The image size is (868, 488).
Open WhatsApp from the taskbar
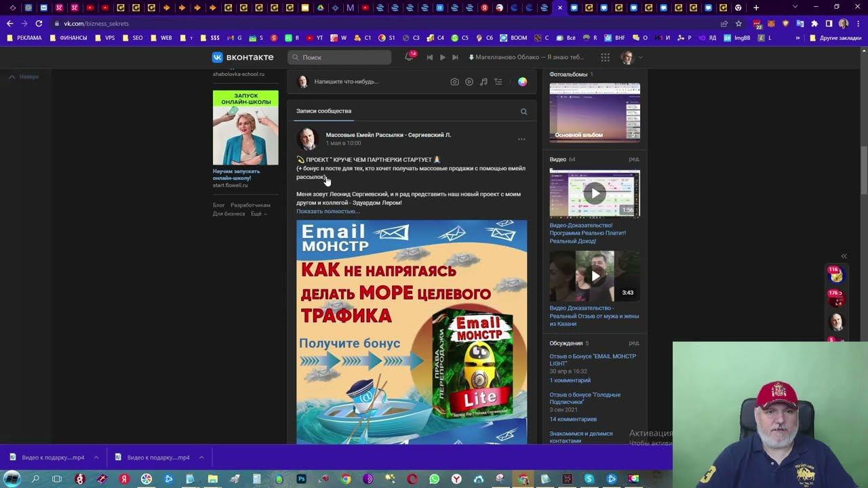tap(434, 479)
